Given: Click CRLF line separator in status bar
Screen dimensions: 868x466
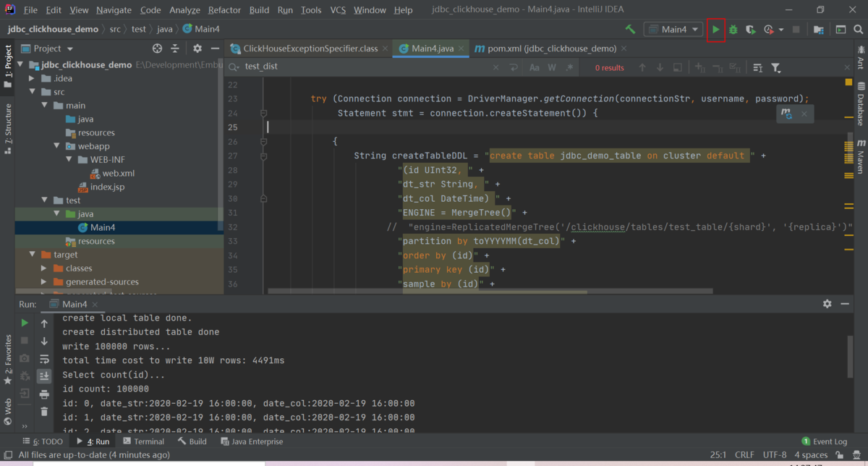Looking at the screenshot, I should coord(744,455).
